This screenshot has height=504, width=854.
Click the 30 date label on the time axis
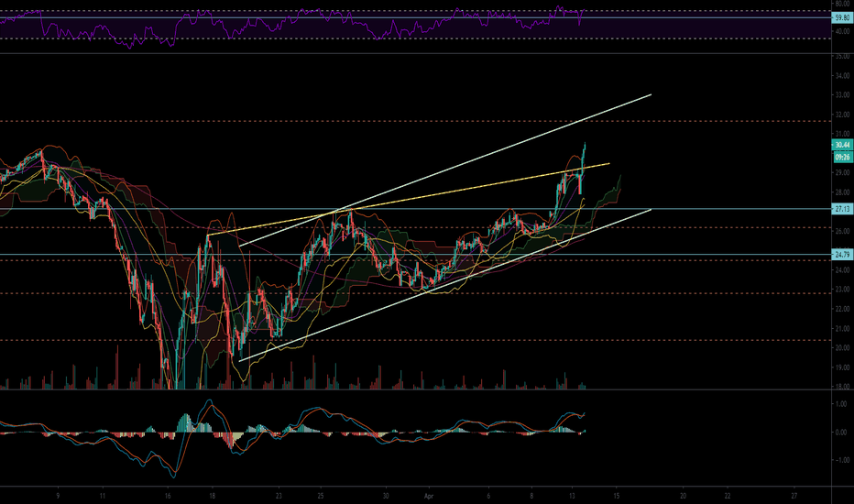[x=386, y=497]
